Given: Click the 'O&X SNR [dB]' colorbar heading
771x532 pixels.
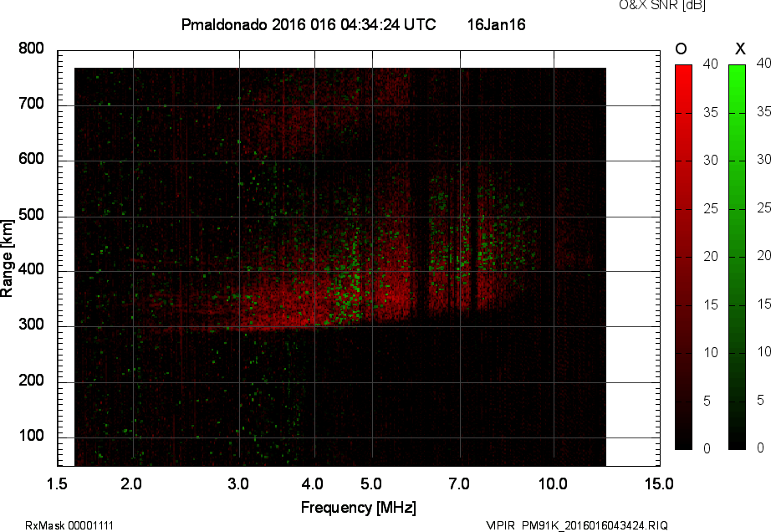Looking at the screenshot, I should point(661,5).
